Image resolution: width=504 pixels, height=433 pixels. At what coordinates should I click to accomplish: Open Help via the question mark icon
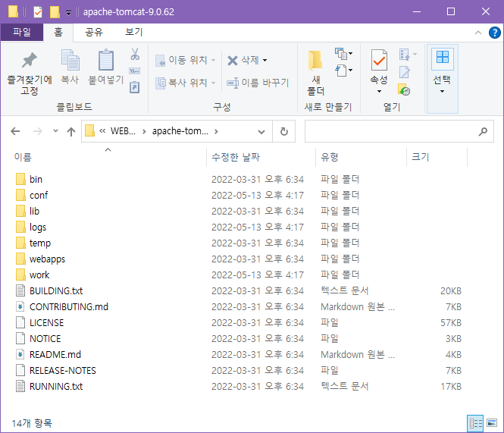[494, 33]
